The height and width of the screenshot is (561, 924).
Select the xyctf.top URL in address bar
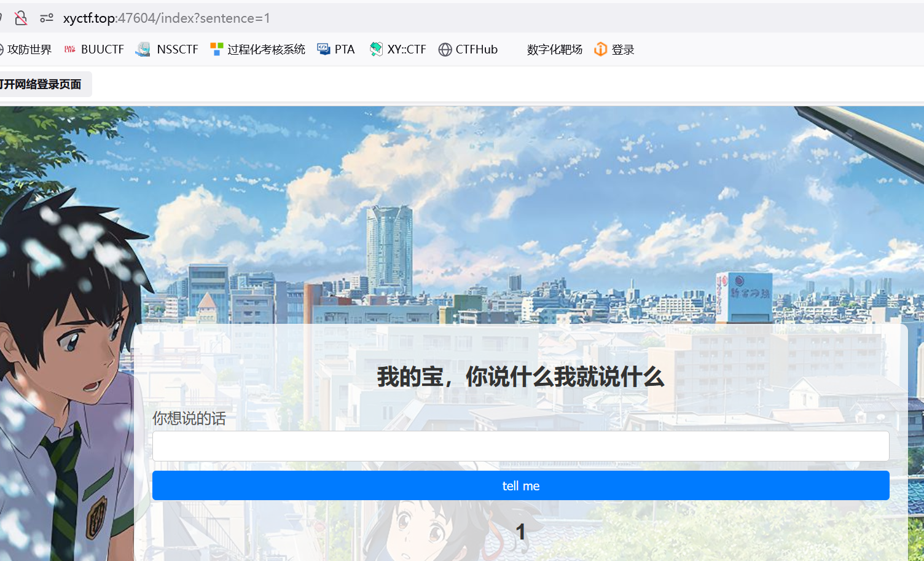pyautogui.click(x=166, y=18)
